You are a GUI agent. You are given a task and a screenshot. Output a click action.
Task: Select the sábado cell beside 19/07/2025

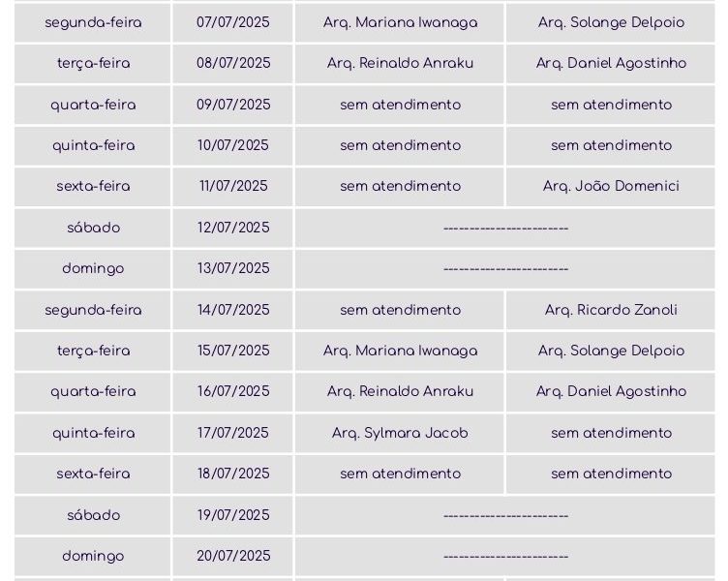click(x=93, y=515)
